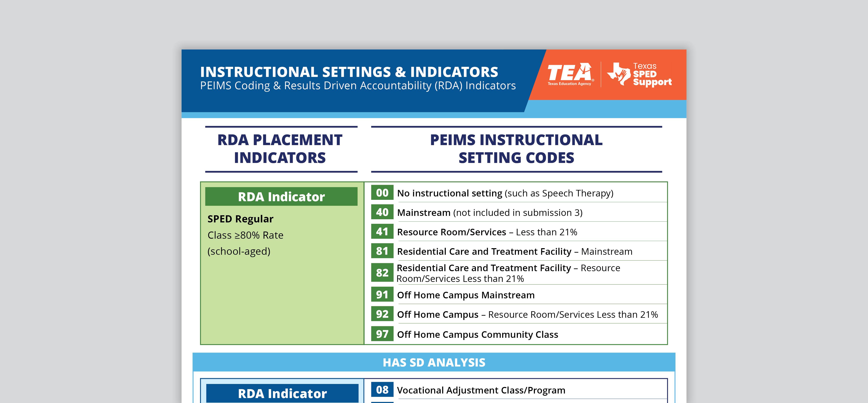Click the RDA Placement Indicators heading

coord(280,149)
